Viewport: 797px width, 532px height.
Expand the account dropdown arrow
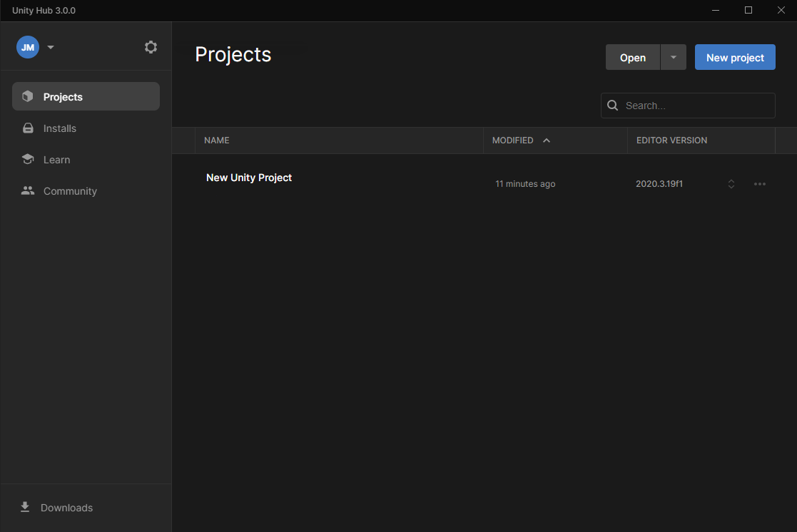[x=51, y=48]
